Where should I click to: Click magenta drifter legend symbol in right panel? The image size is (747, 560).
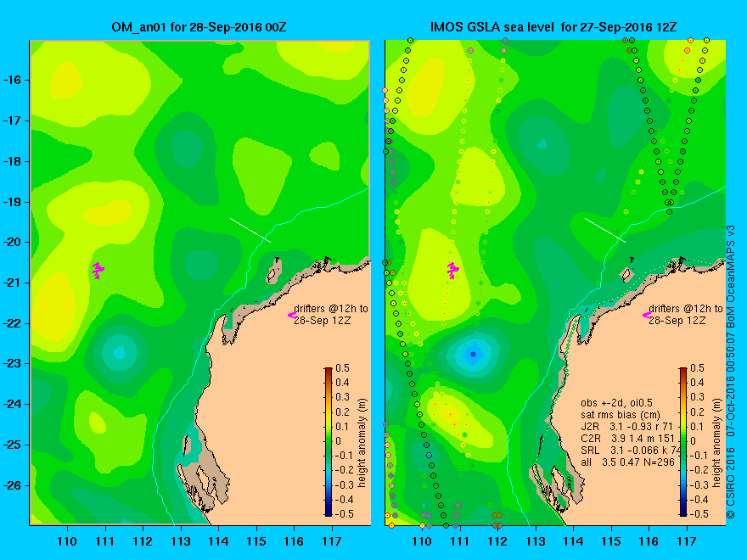click(x=647, y=315)
